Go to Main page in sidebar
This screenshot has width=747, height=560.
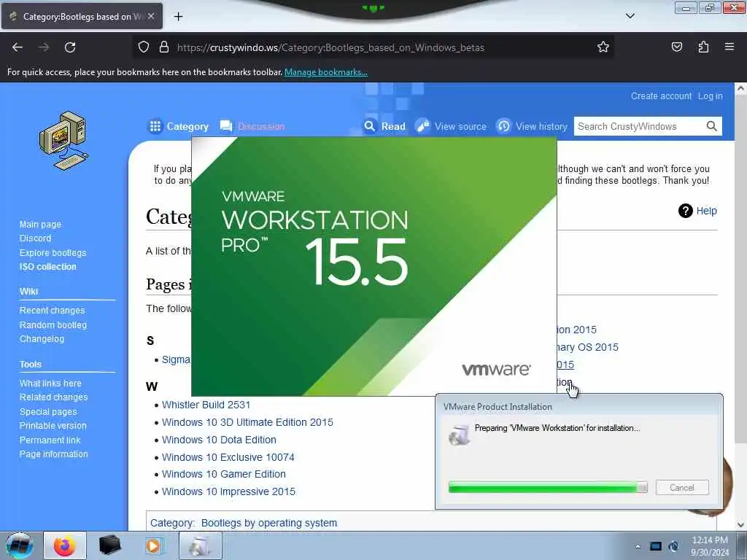pos(40,225)
